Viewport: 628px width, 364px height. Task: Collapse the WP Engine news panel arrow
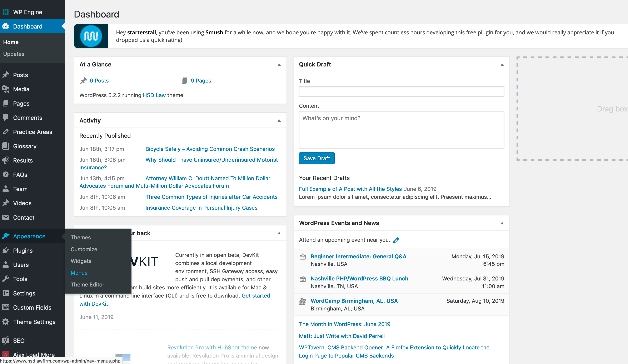pyautogui.click(x=279, y=233)
